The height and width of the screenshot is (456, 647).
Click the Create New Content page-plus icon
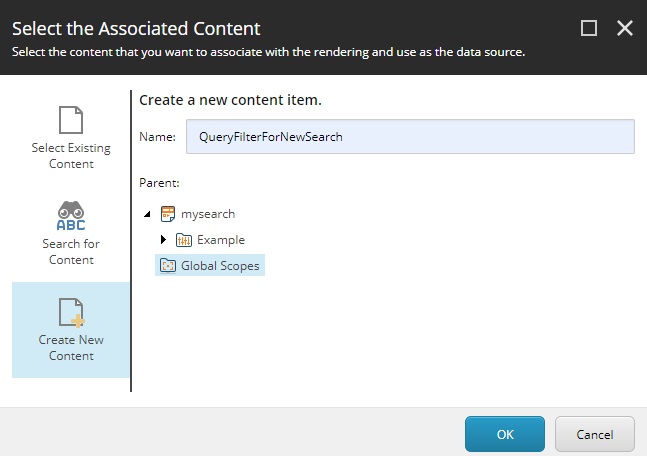pos(71,312)
